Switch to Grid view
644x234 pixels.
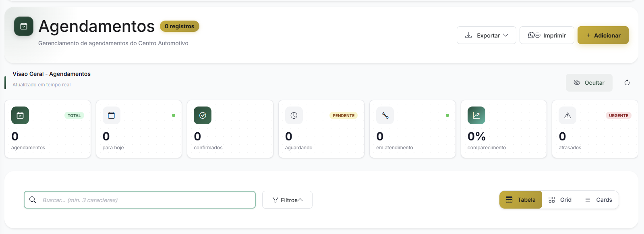click(x=560, y=200)
